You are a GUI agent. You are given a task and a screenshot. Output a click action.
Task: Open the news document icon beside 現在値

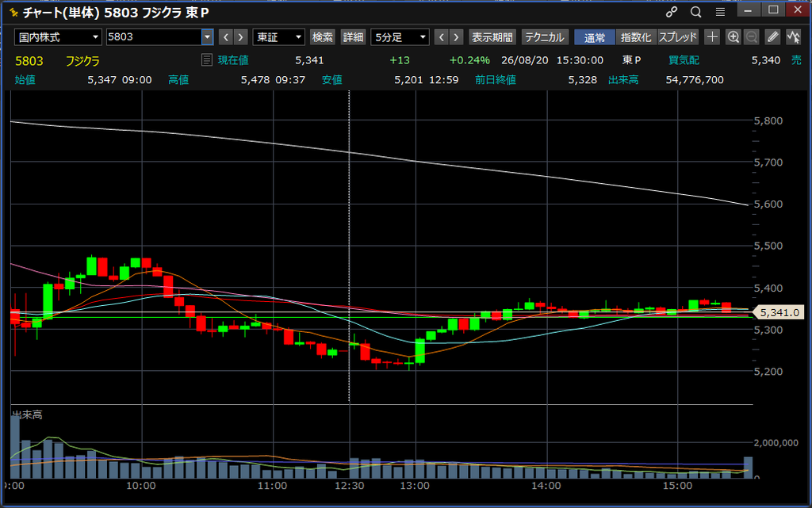click(x=207, y=60)
